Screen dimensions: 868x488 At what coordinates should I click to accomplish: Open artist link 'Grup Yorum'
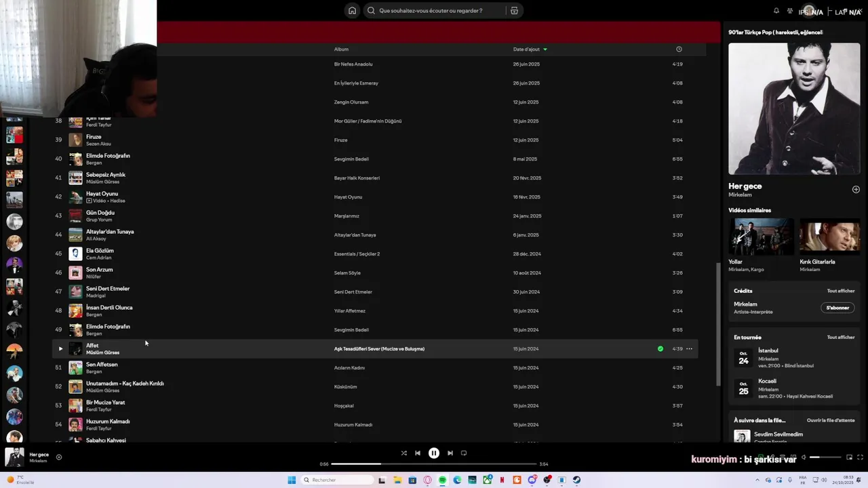pos(99,220)
